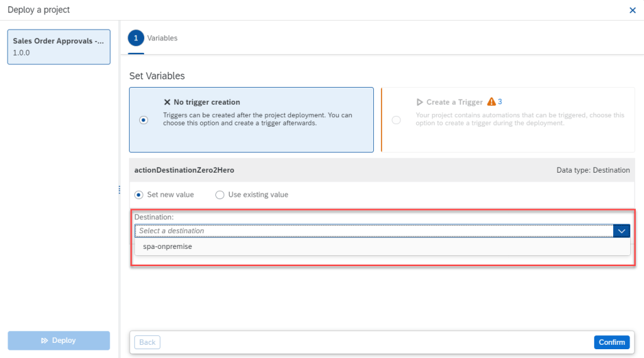This screenshot has height=358, width=644.
Task: Click the arrow icon on the Deploy button
Action: [x=45, y=340]
